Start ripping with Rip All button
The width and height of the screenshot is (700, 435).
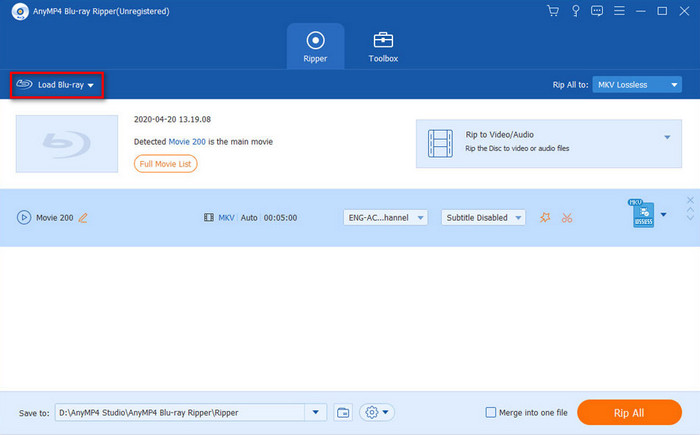click(629, 413)
